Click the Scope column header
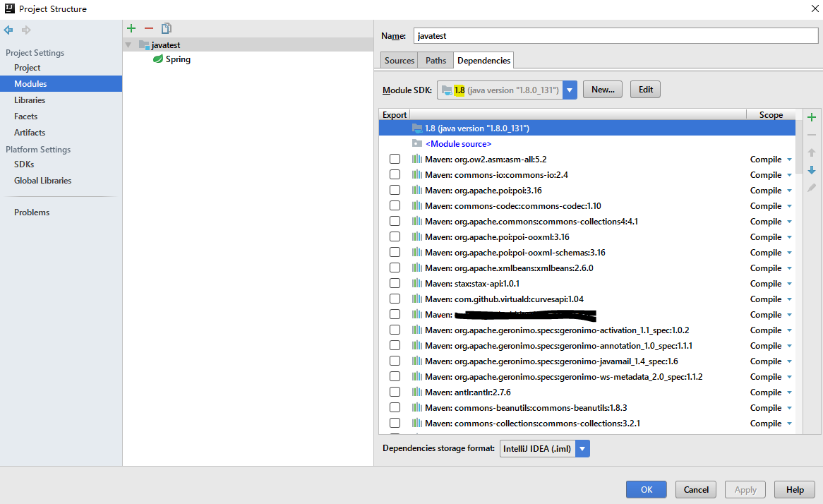The height and width of the screenshot is (504, 823). click(771, 114)
